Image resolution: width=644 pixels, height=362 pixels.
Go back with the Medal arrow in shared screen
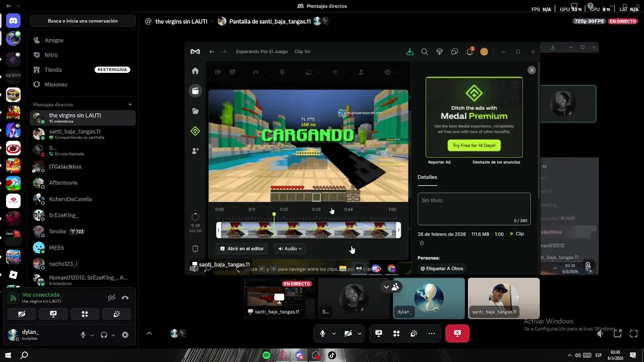tap(212, 52)
